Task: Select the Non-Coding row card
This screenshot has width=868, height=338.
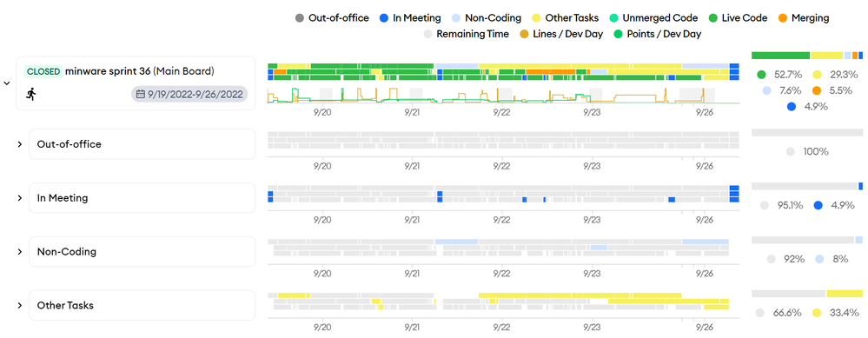Action: coord(142,252)
